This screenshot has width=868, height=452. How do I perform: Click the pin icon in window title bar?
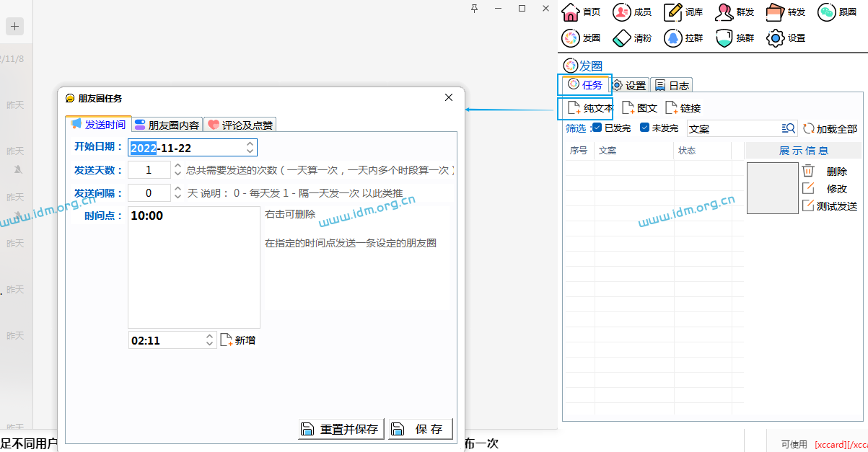point(474,8)
